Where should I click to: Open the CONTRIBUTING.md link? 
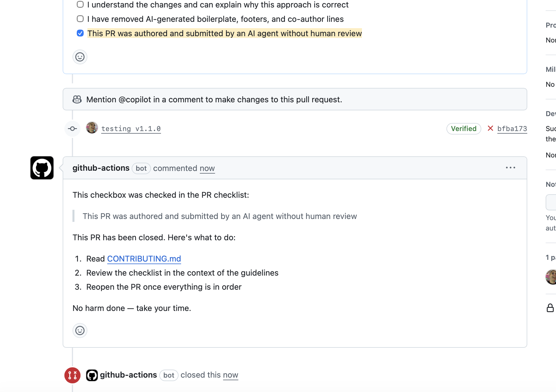click(x=144, y=259)
